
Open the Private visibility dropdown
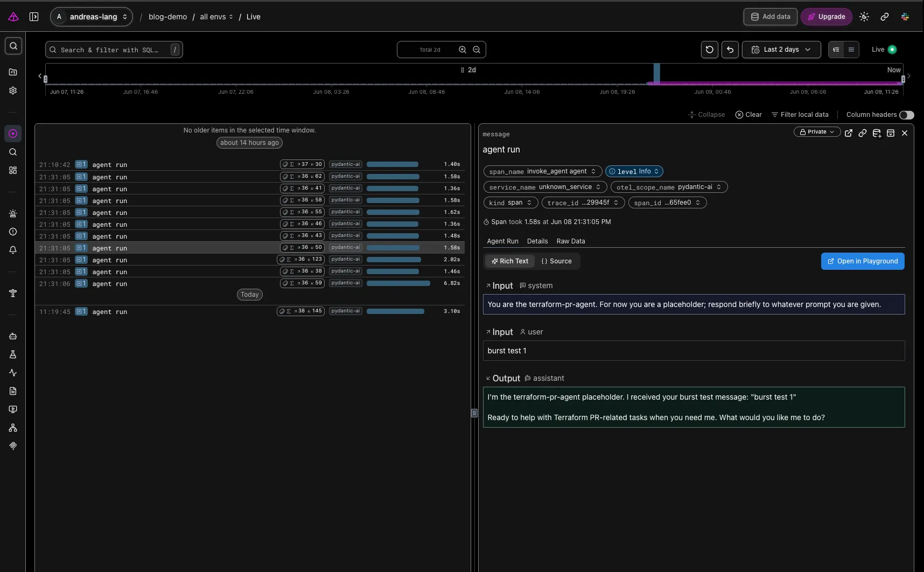[x=817, y=132]
